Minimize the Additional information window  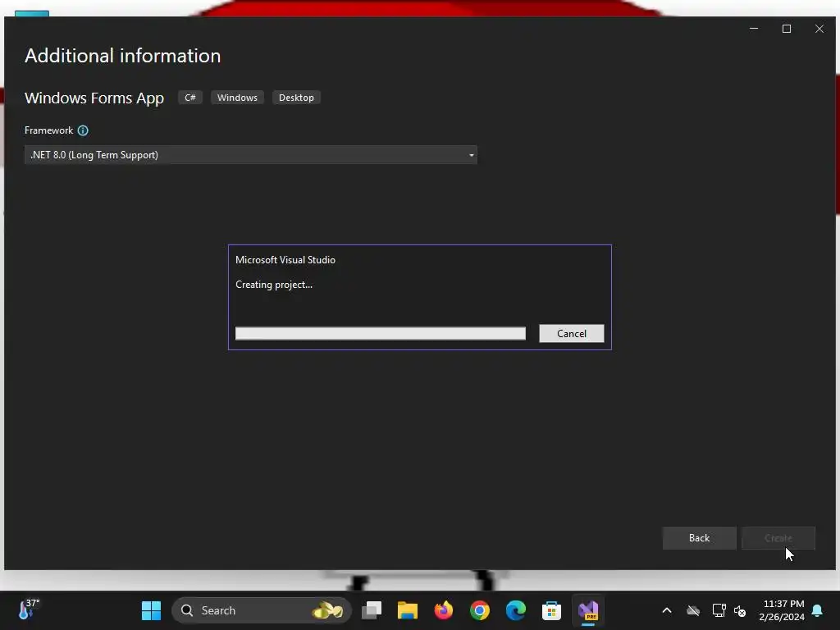click(754, 29)
